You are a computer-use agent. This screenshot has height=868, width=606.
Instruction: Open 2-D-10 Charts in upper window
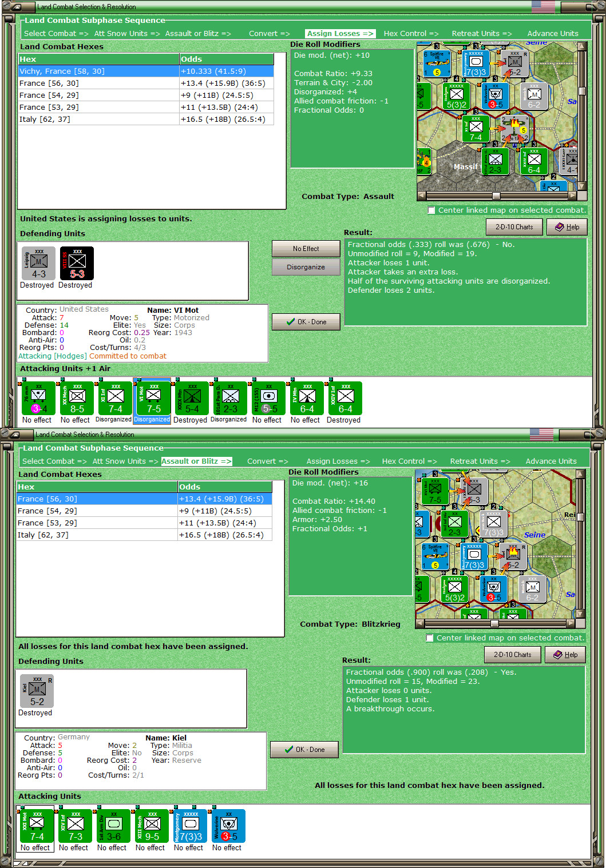pos(514,227)
